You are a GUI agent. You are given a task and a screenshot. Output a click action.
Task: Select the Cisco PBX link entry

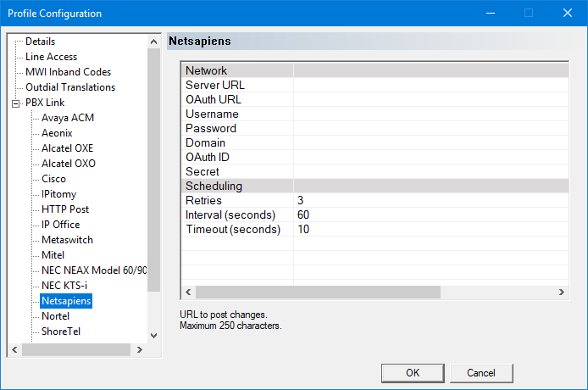pos(53,179)
